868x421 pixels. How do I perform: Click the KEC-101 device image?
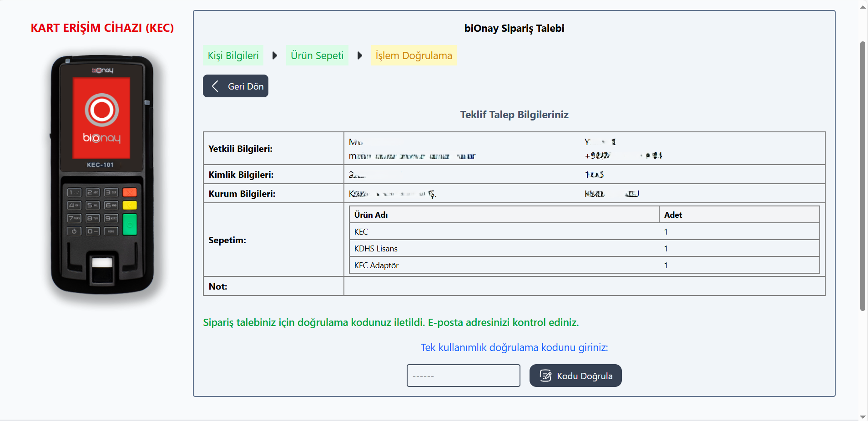tap(102, 175)
